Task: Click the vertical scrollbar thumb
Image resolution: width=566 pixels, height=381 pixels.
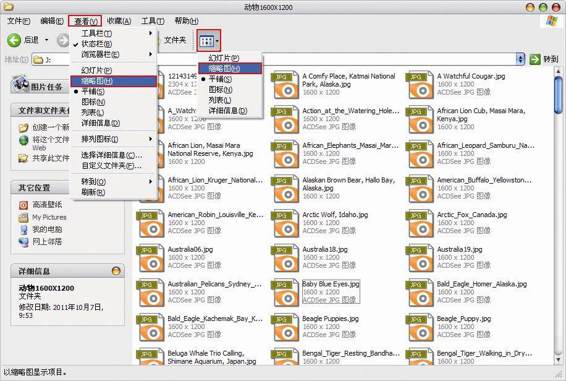Action: [558, 95]
